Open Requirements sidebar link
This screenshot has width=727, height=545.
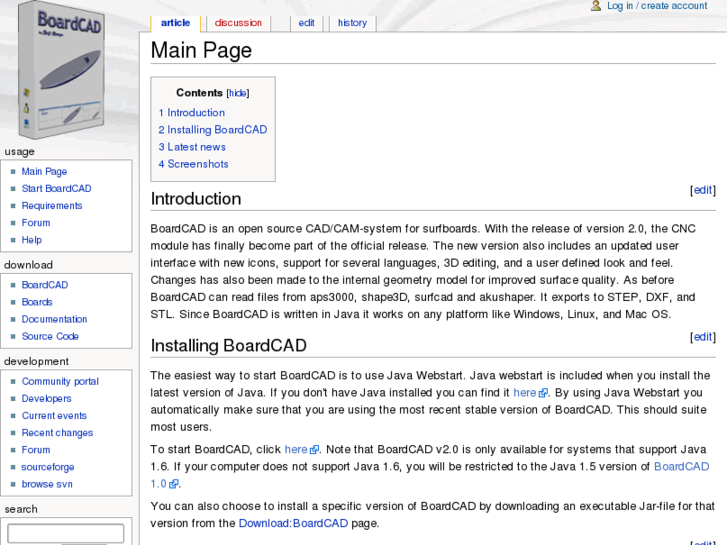(52, 206)
